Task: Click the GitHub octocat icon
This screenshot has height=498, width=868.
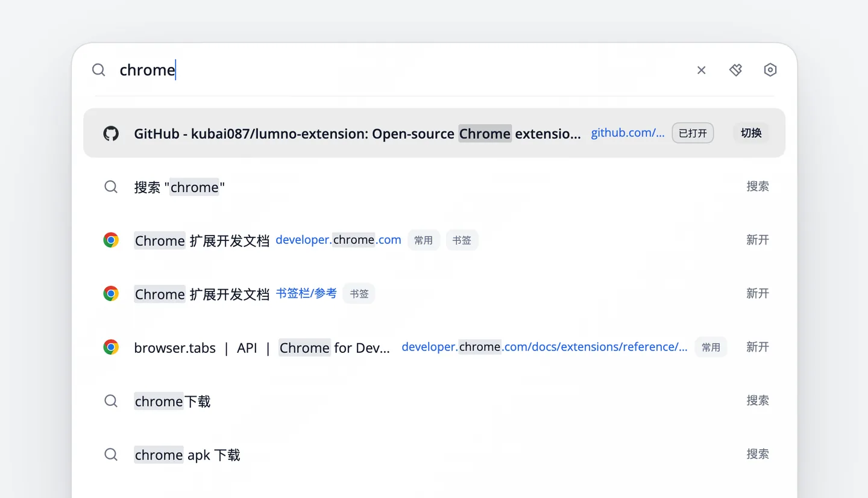Action: click(x=111, y=133)
